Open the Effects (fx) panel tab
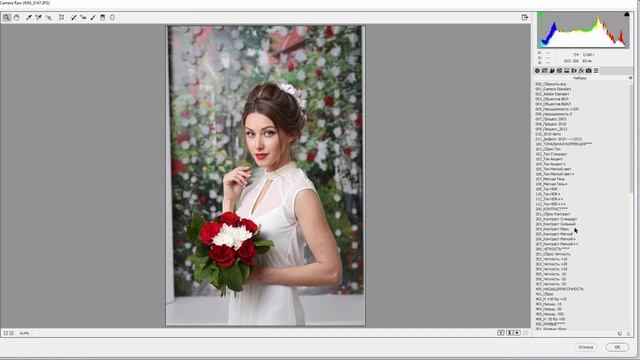Screen dimensions: 640x360 [x=581, y=71]
